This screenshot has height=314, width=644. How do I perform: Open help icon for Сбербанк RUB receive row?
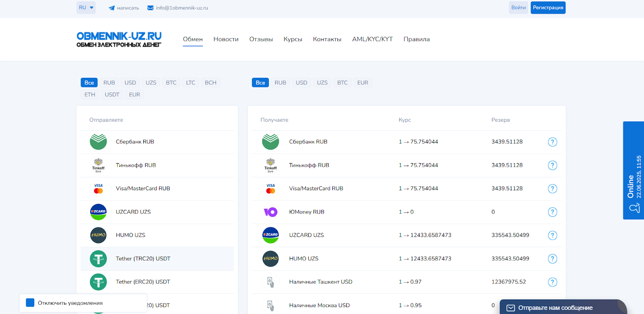[553, 142]
